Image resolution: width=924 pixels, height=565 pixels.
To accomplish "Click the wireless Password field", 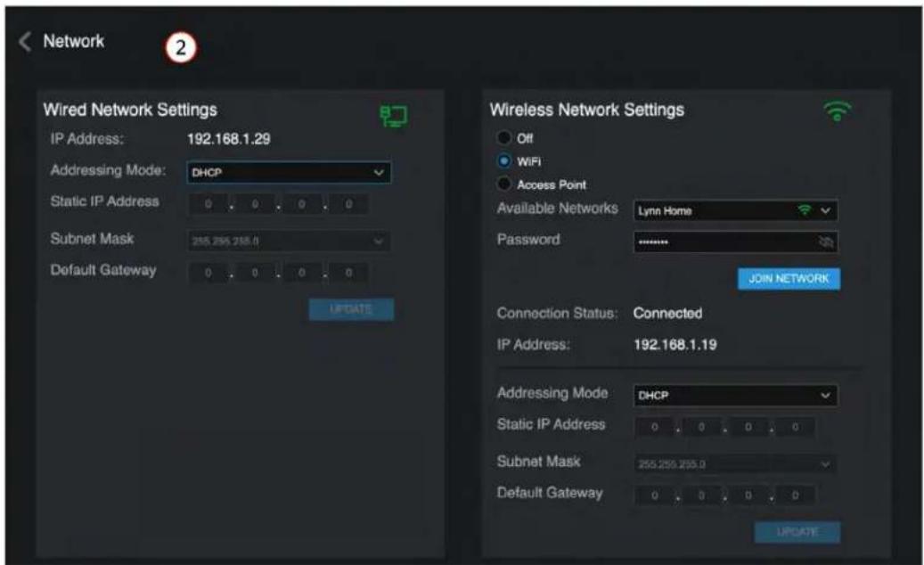I will (x=735, y=242).
